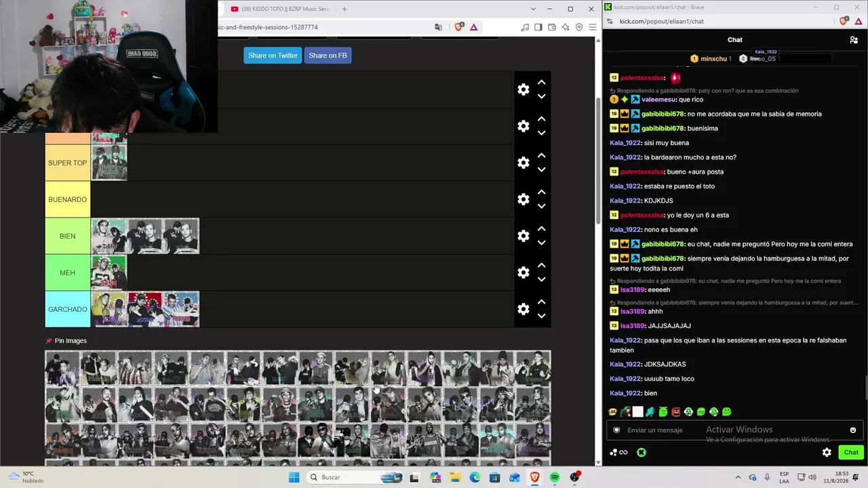The width and height of the screenshot is (868, 488).
Task: Open the volume control in system tray
Action: click(813, 477)
